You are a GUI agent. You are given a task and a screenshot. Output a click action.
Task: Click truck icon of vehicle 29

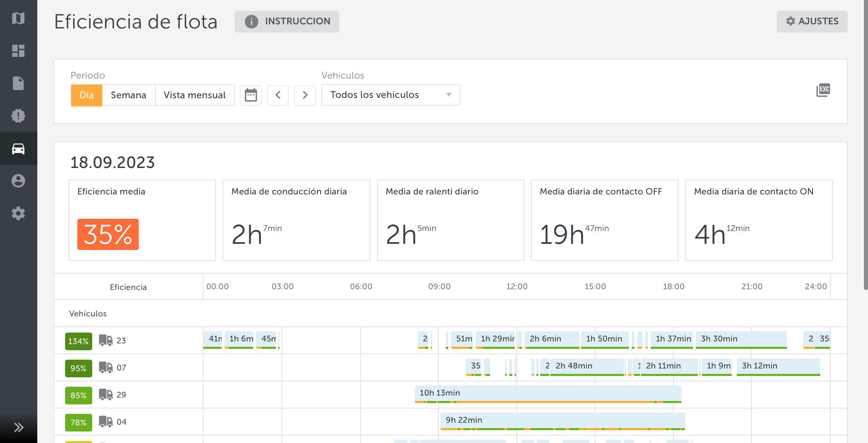coord(105,394)
